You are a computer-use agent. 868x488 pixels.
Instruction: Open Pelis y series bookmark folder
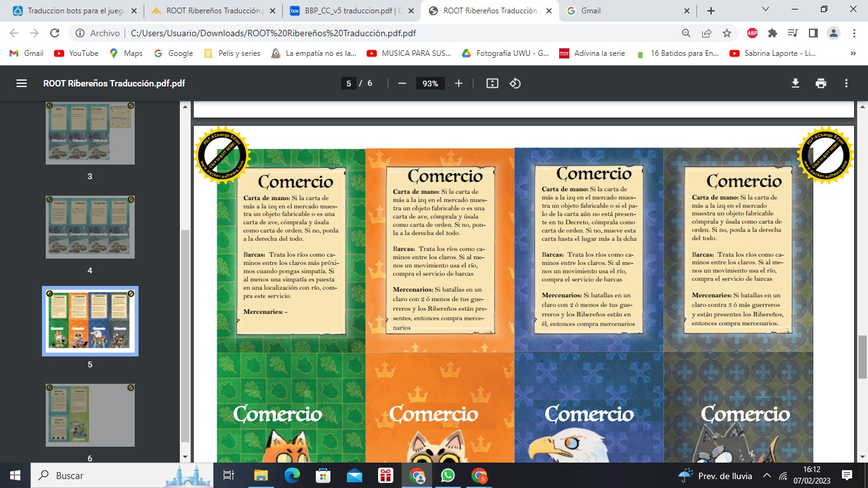(232, 53)
